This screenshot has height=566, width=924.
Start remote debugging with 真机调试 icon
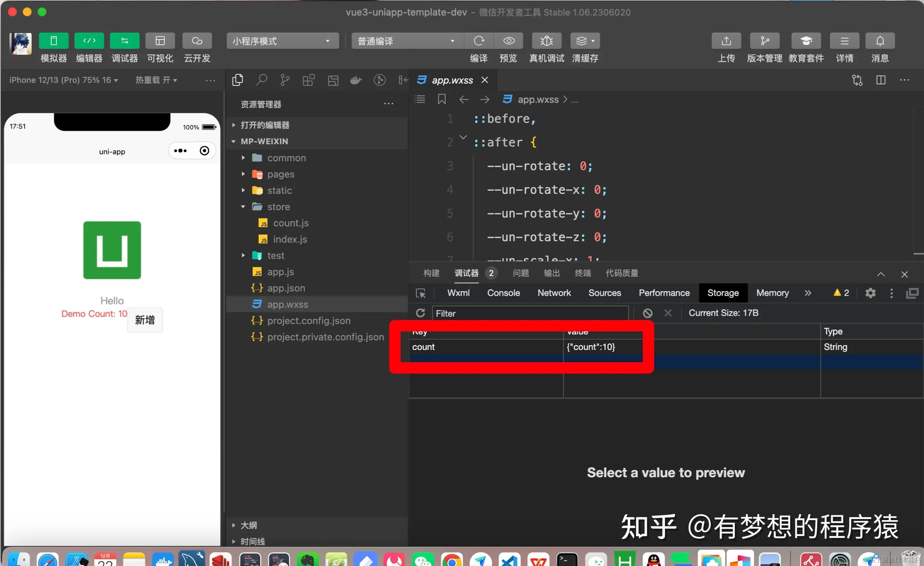[x=546, y=41]
